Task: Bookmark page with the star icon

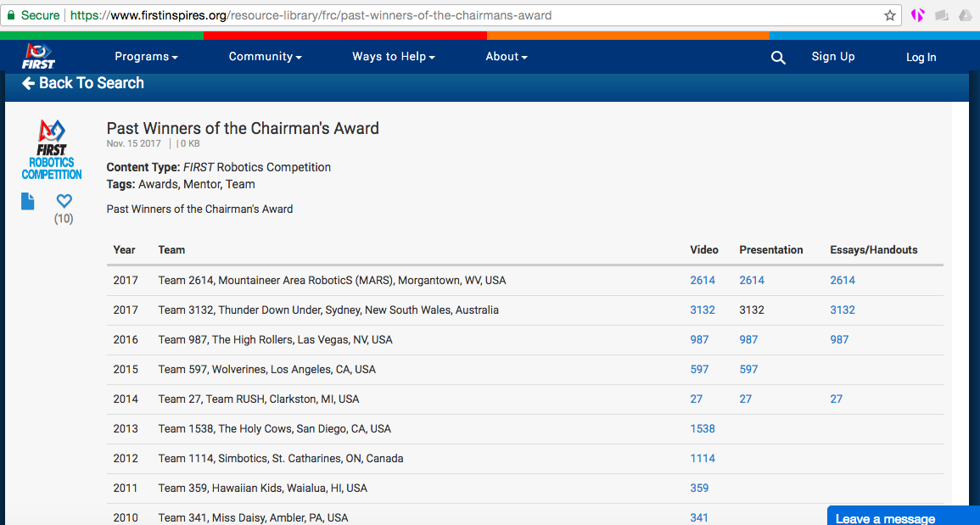Action: (x=890, y=15)
